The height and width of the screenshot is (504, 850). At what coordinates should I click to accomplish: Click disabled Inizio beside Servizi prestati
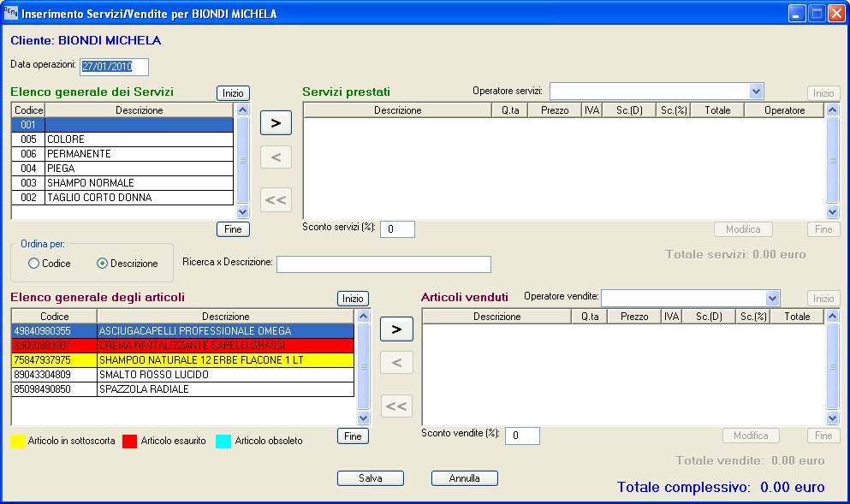[x=823, y=93]
